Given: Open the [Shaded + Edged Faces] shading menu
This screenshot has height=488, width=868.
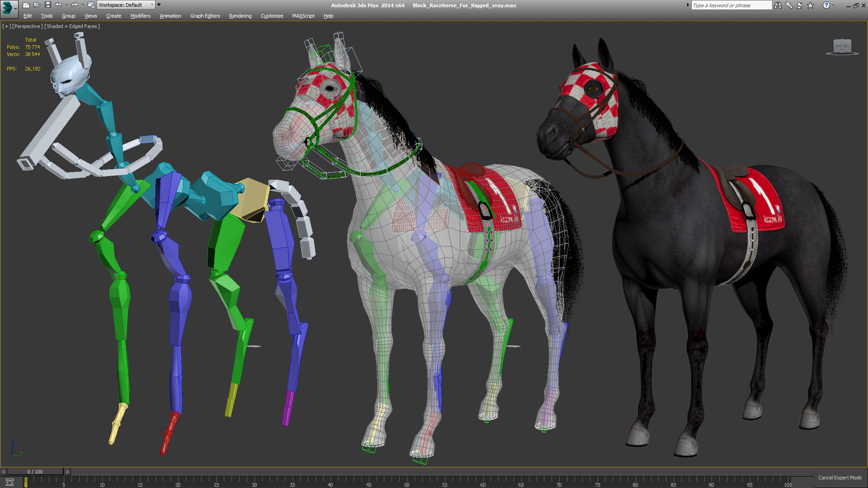Looking at the screenshot, I should pyautogui.click(x=72, y=26).
